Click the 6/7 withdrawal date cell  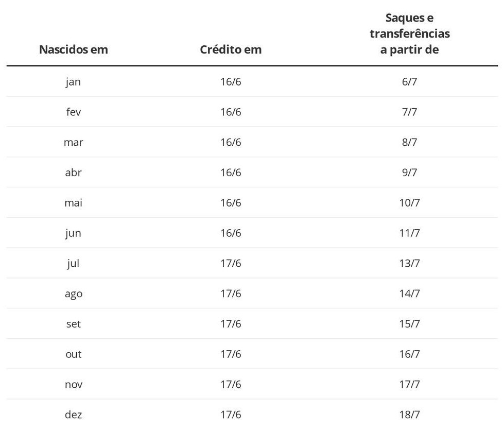(x=409, y=82)
